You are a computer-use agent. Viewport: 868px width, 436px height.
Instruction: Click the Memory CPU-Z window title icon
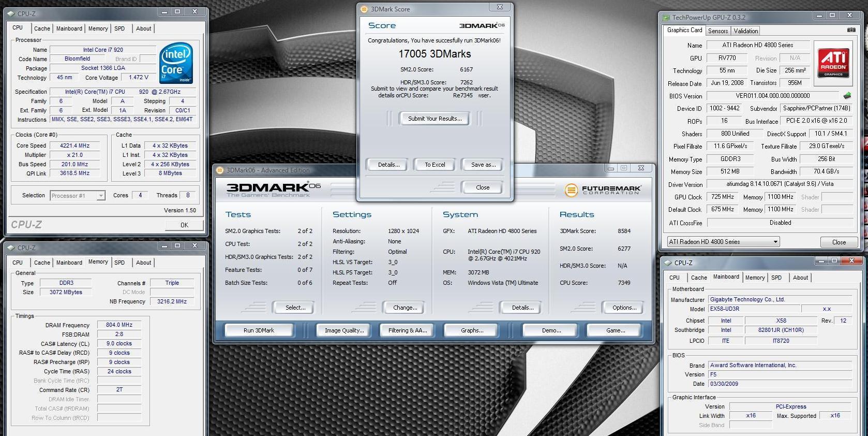tap(11, 248)
